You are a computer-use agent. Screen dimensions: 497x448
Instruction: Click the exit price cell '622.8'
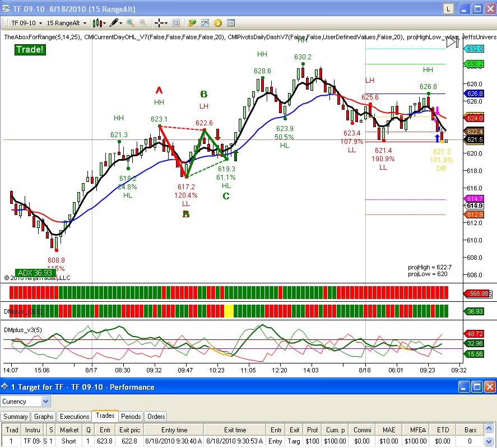click(x=129, y=441)
